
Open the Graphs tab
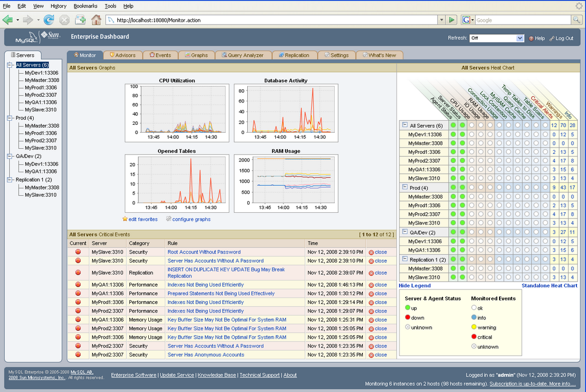click(x=197, y=55)
